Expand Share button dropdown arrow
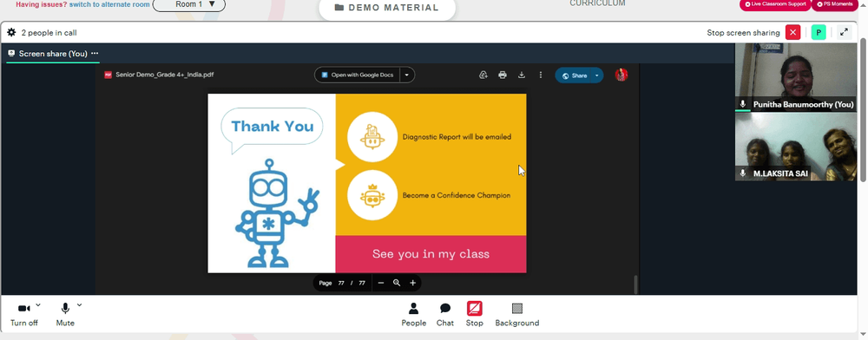This screenshot has width=868, height=340. pyautogui.click(x=597, y=75)
